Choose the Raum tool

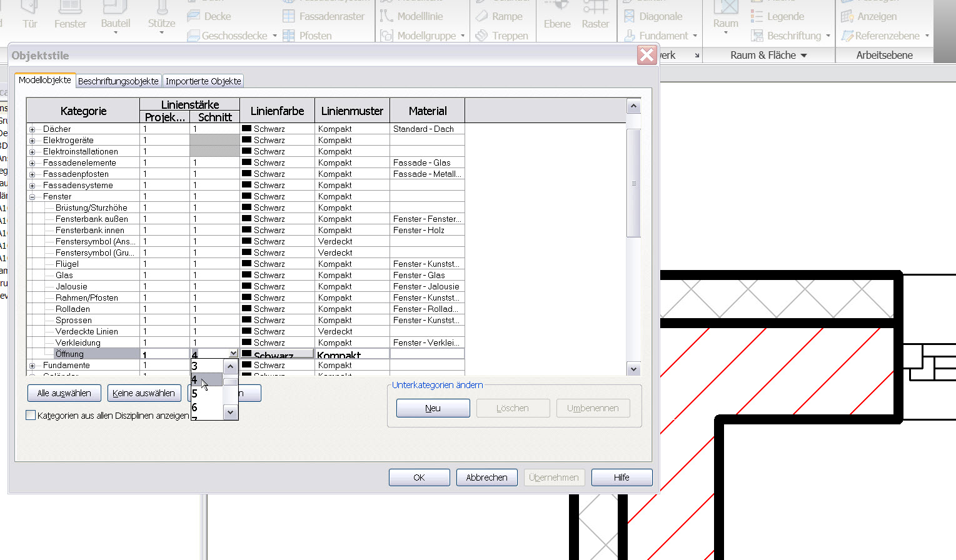725,17
